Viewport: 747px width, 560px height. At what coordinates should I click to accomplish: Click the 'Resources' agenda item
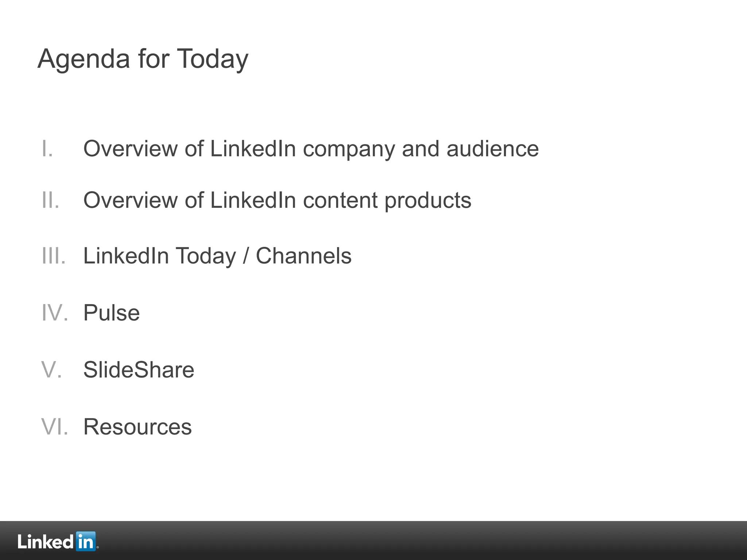point(138,427)
